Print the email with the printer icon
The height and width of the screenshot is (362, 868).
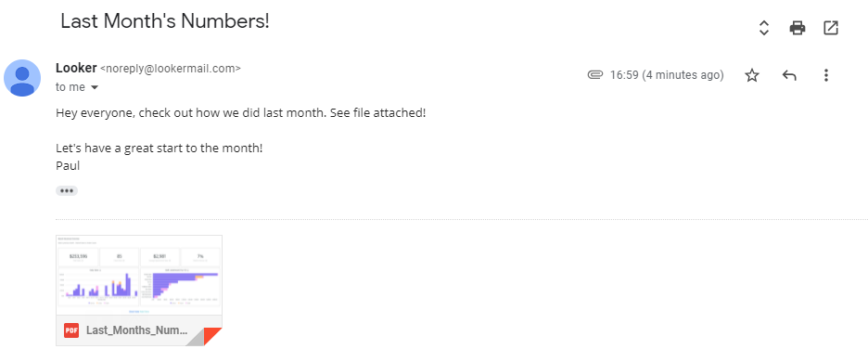click(798, 28)
